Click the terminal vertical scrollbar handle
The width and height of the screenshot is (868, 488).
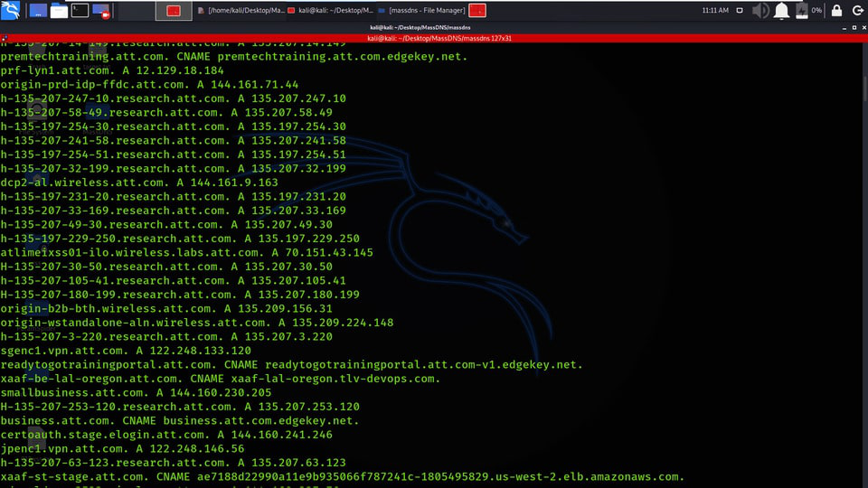864,89
